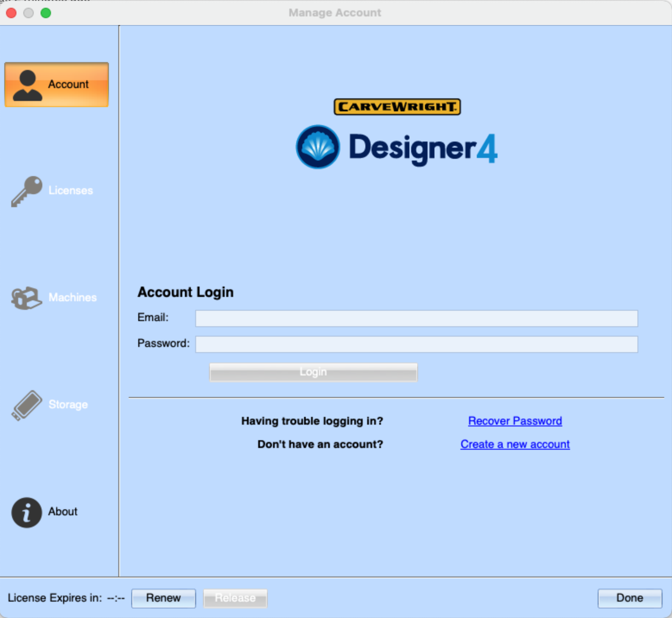672x618 pixels.
Task: Go to the Storage section
Action: (x=68, y=404)
